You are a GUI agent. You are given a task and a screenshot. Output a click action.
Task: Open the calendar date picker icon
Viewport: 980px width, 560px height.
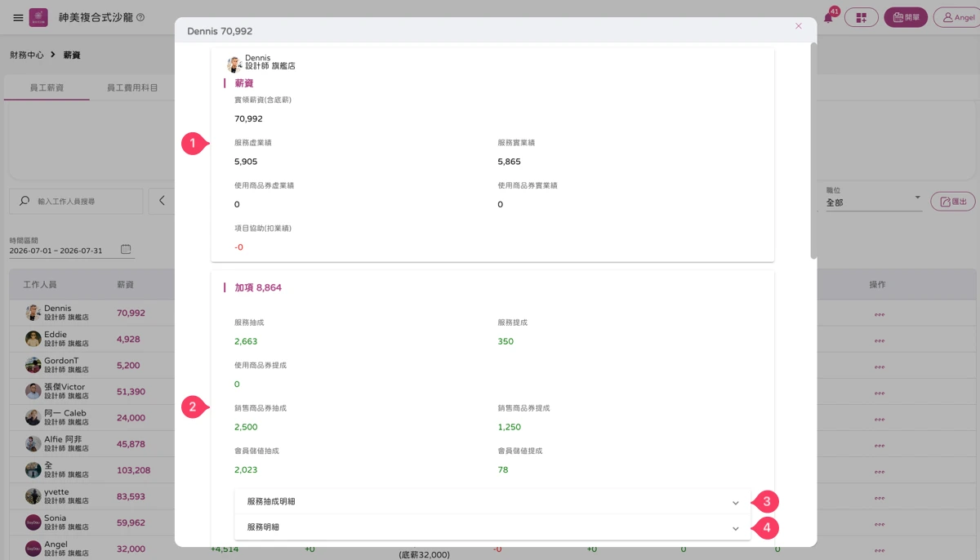(x=126, y=249)
